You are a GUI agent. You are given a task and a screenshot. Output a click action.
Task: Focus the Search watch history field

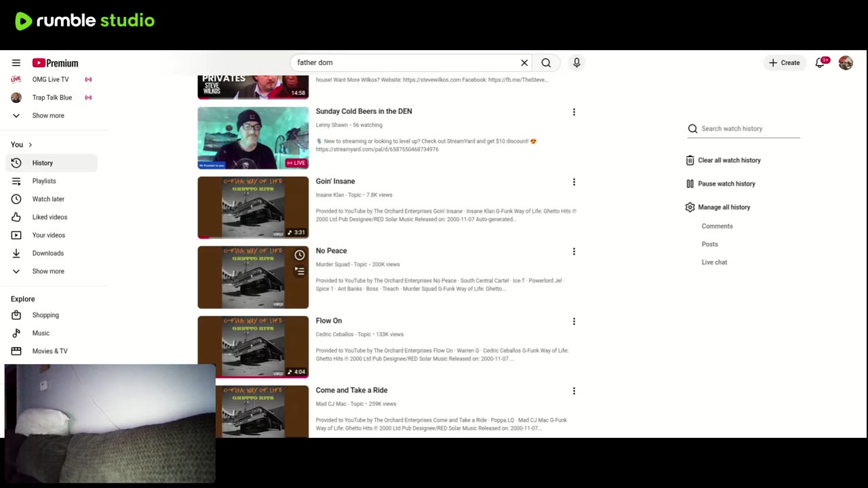coord(749,129)
